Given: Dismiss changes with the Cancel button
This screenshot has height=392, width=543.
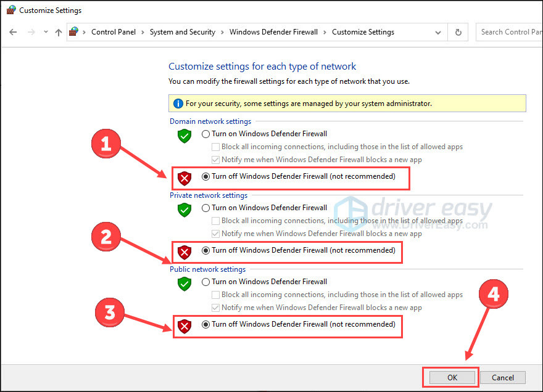Looking at the screenshot, I should tap(503, 377).
